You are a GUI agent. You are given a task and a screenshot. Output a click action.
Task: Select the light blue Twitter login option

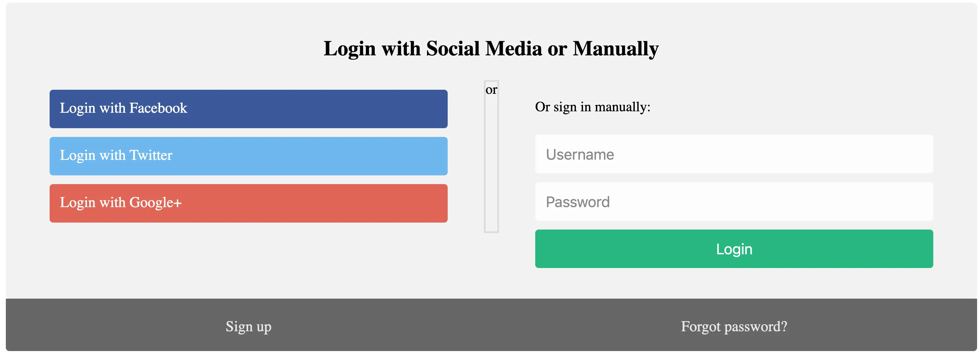[x=248, y=156]
